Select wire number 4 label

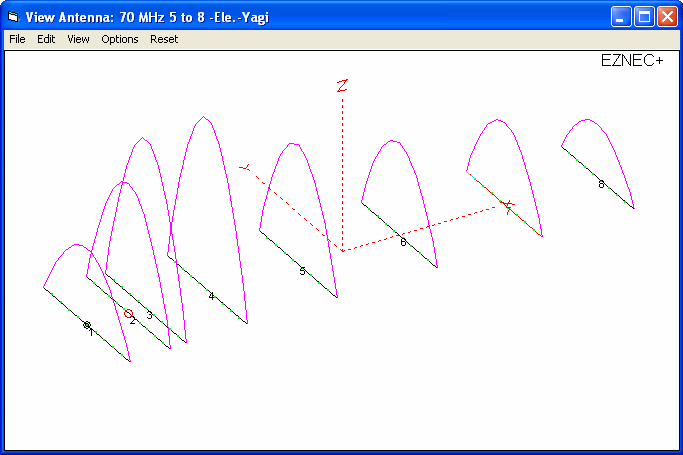click(x=212, y=296)
